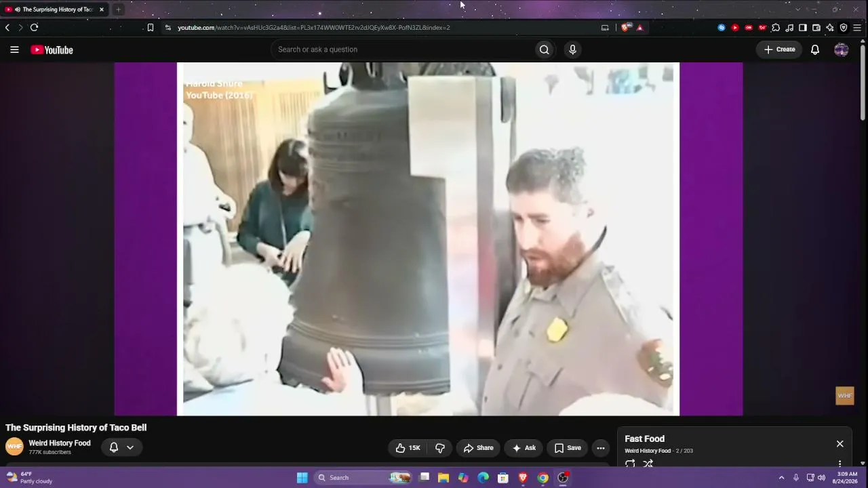
Task: Start voice search with microphone icon
Action: (x=572, y=49)
